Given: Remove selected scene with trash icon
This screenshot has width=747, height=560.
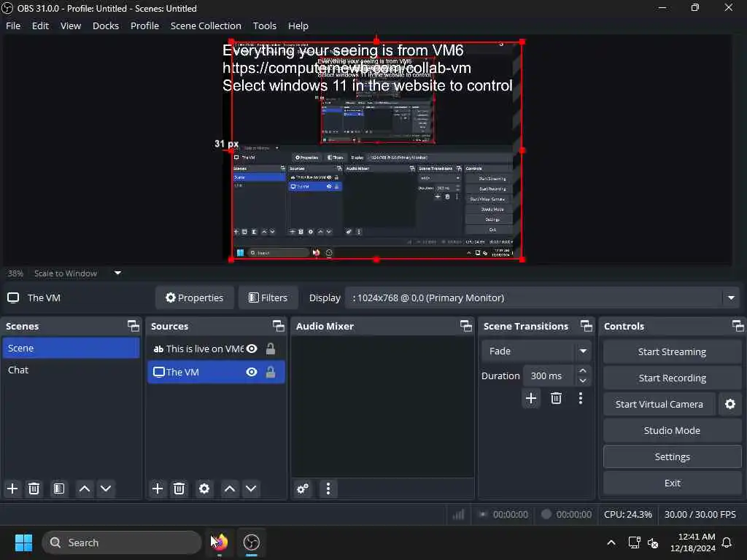Looking at the screenshot, I should 34,489.
